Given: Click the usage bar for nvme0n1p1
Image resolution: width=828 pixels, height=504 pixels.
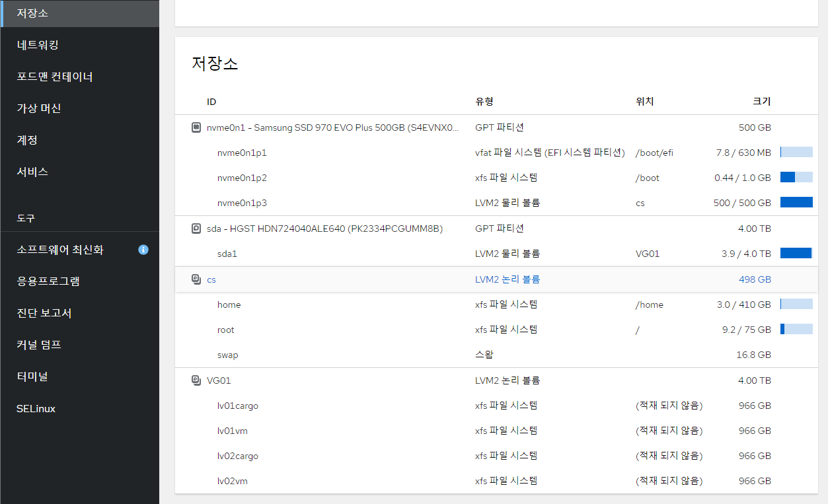Looking at the screenshot, I should pyautogui.click(x=796, y=152).
